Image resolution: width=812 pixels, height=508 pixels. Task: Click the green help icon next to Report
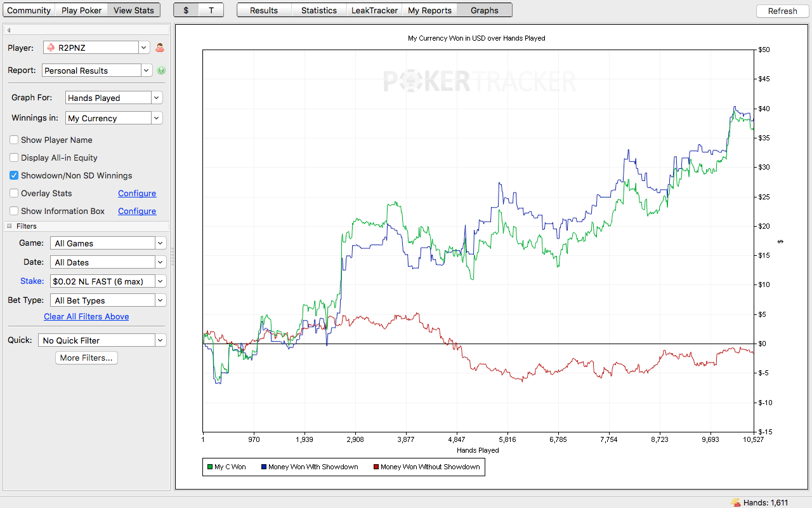161,70
